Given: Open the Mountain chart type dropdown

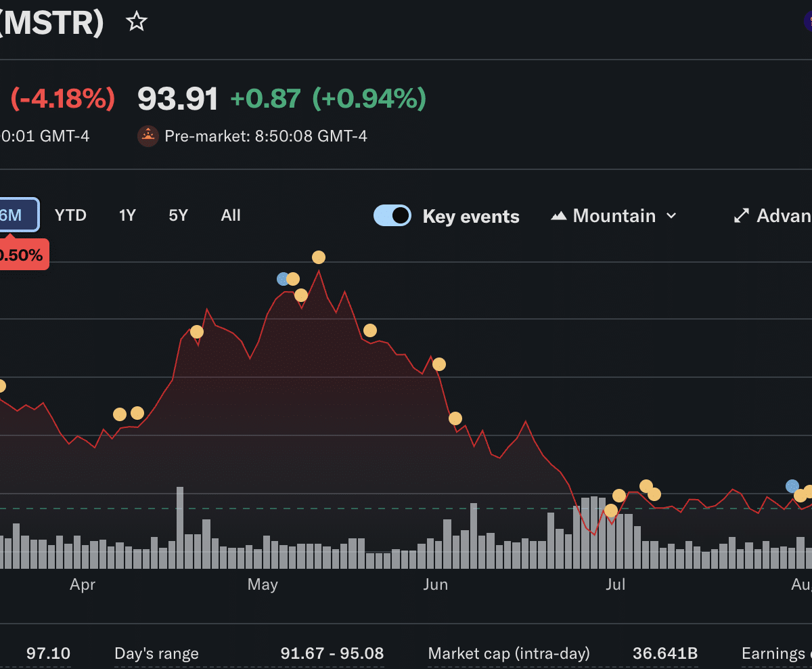Looking at the screenshot, I should tap(614, 216).
